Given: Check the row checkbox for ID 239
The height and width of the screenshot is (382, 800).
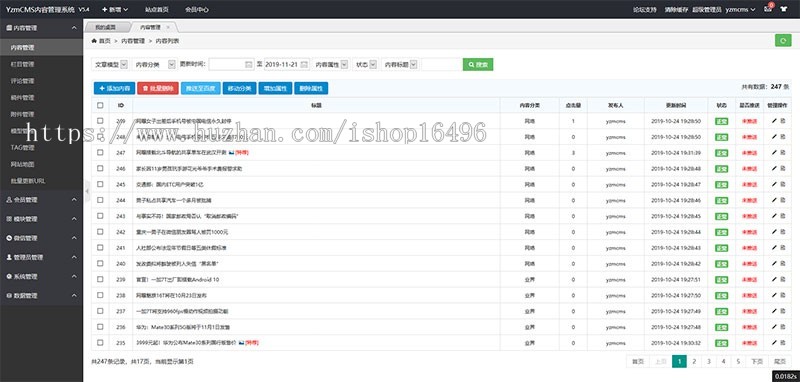Looking at the screenshot, I should click(x=100, y=279).
